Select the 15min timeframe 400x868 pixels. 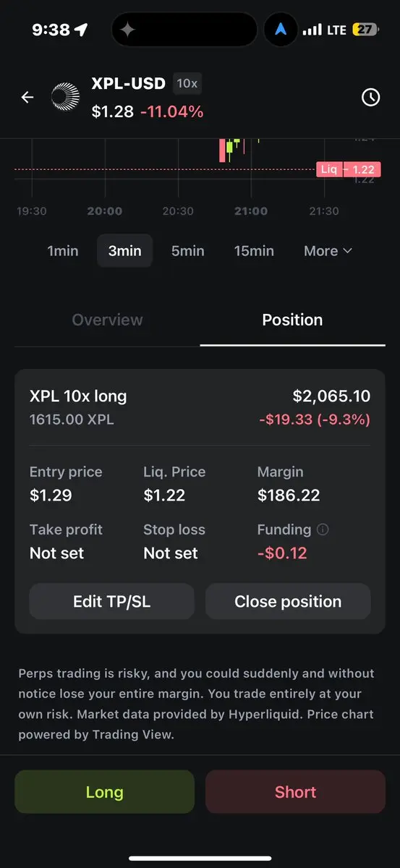(254, 251)
